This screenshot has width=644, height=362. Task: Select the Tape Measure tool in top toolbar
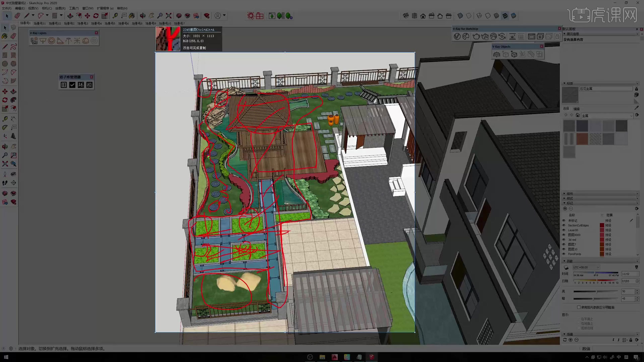[x=115, y=16]
